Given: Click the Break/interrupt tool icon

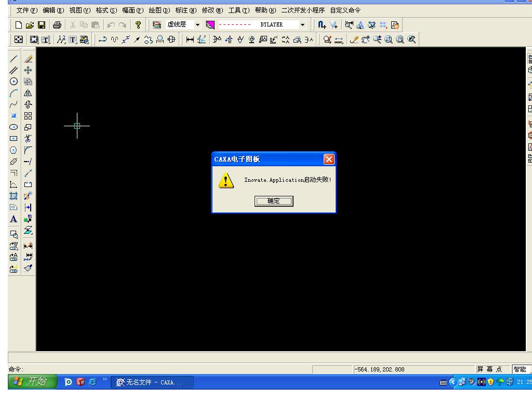Looking at the screenshot, I should (x=28, y=184).
